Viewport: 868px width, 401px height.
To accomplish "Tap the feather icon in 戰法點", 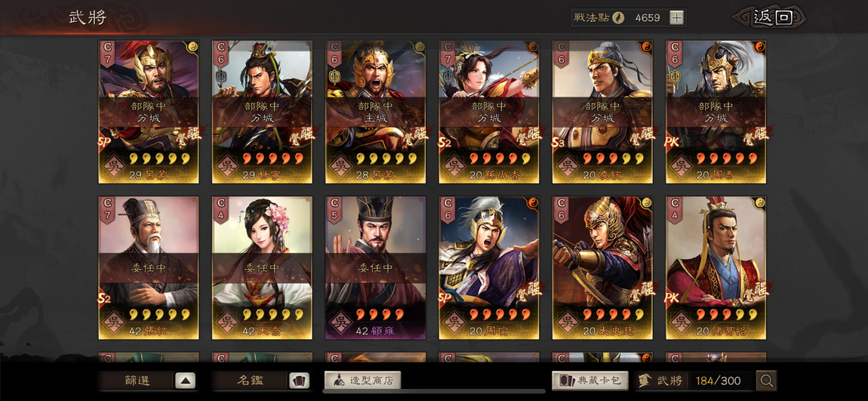I will (x=618, y=17).
